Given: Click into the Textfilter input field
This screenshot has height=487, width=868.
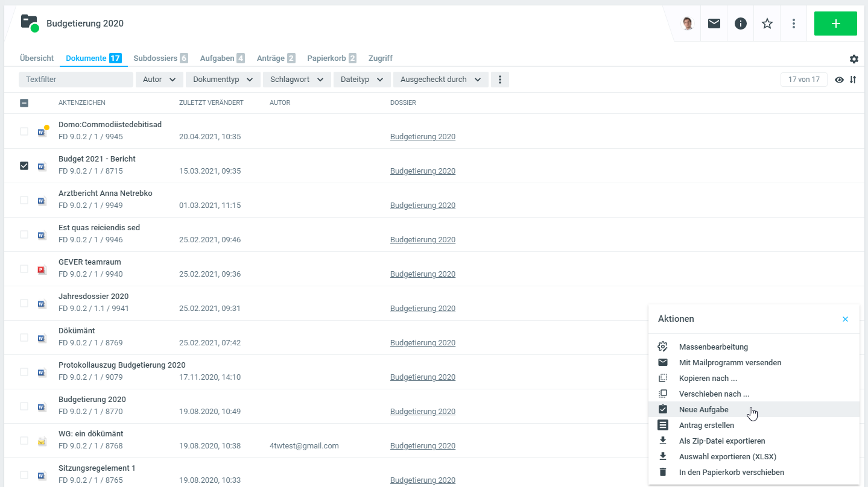Looking at the screenshot, I should click(75, 80).
